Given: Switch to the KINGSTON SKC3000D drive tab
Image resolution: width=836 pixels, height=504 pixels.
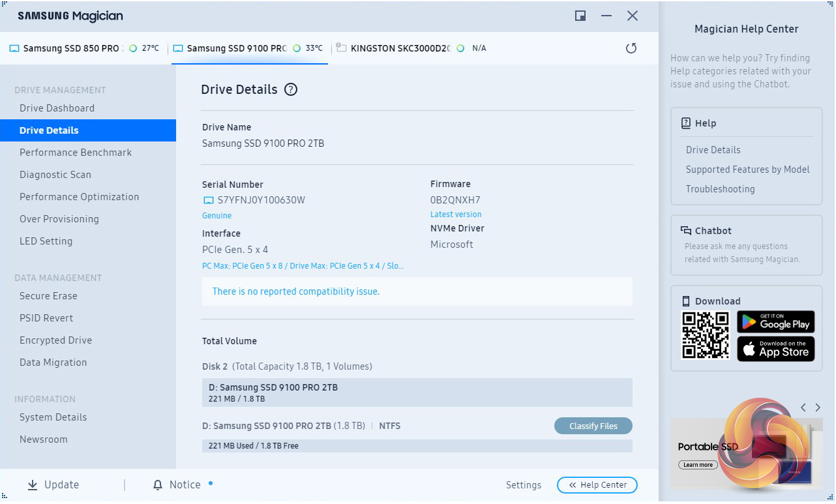Looking at the screenshot, I should tap(400, 48).
